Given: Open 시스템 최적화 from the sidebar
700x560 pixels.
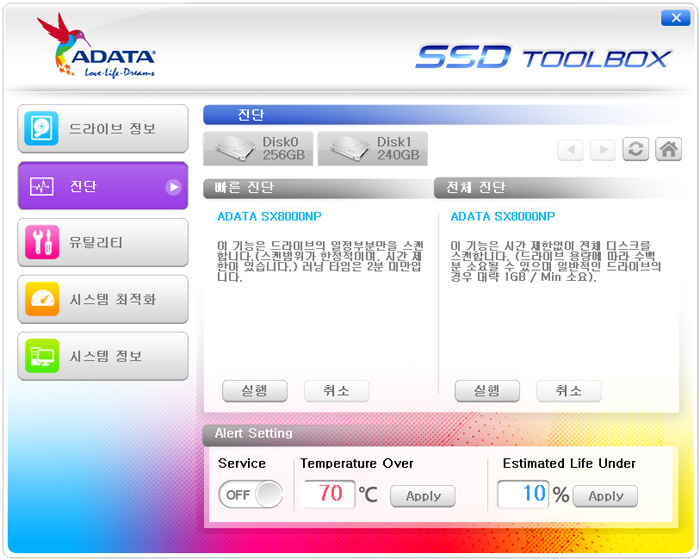Looking at the screenshot, I should click(x=103, y=299).
